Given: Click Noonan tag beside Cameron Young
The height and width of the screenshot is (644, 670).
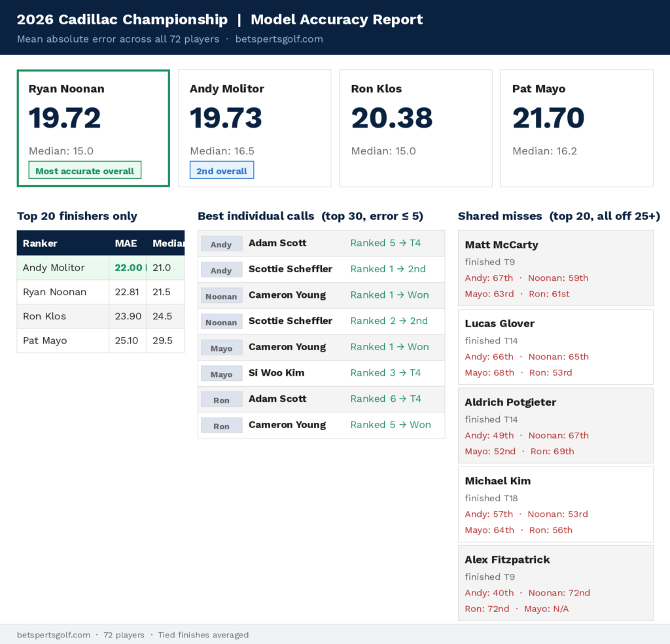Looking at the screenshot, I should [x=221, y=296].
